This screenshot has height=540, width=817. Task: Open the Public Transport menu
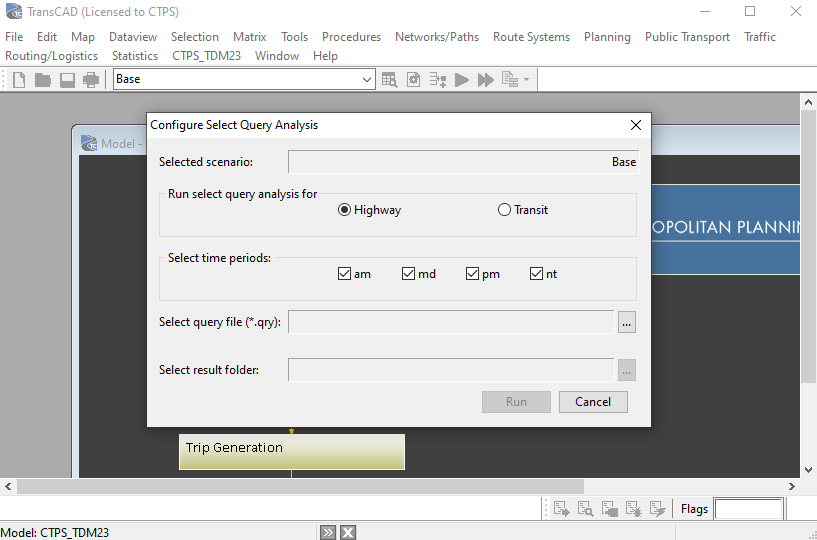(x=687, y=37)
